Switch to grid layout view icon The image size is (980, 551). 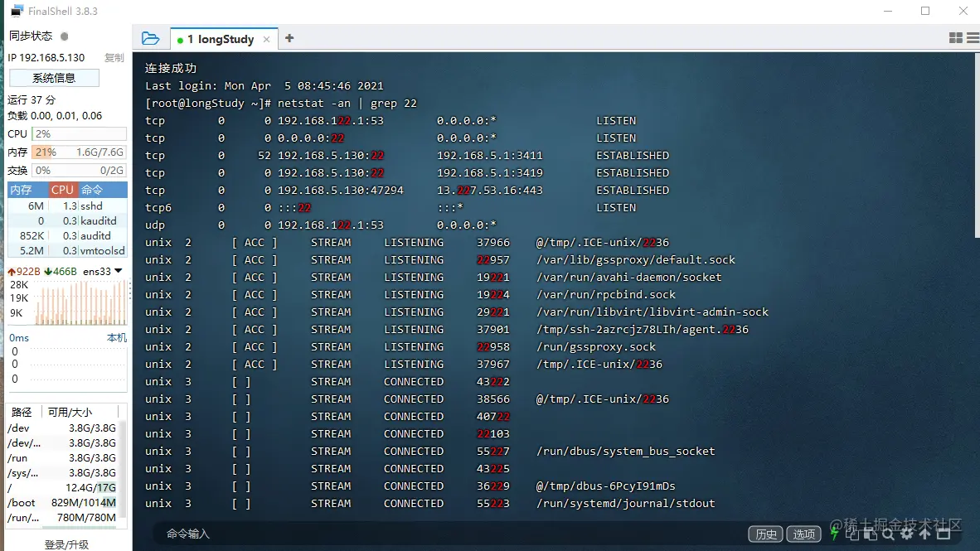(956, 38)
